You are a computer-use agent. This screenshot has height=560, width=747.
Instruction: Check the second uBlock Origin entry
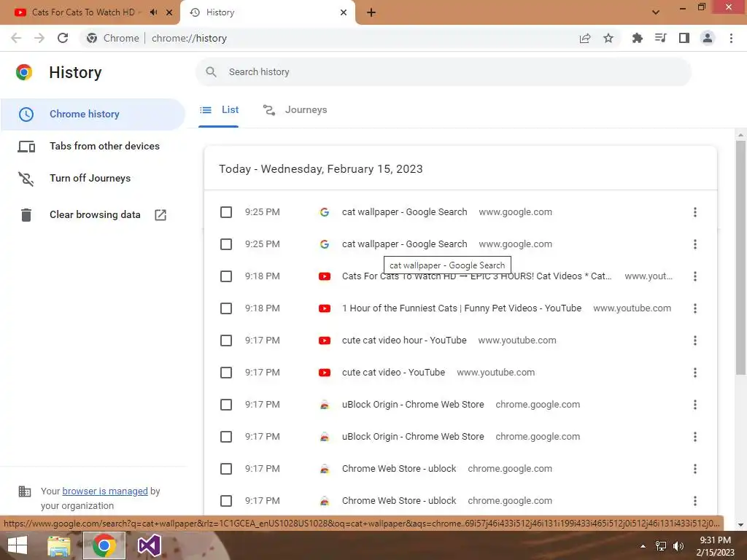click(226, 437)
